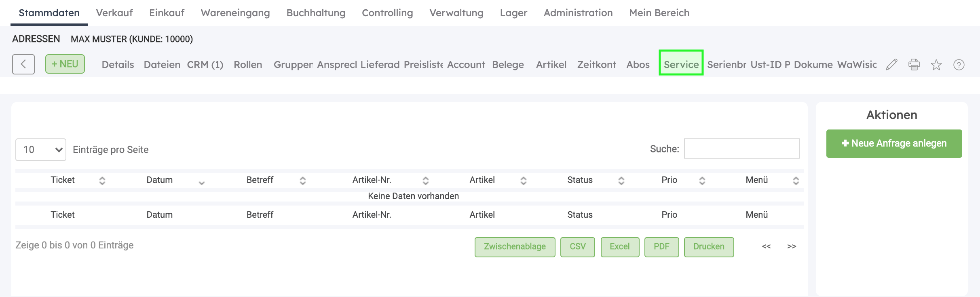Sort by Artikel-Nr. column arrows
Image resolution: width=980 pixels, height=297 pixels.
click(x=426, y=181)
